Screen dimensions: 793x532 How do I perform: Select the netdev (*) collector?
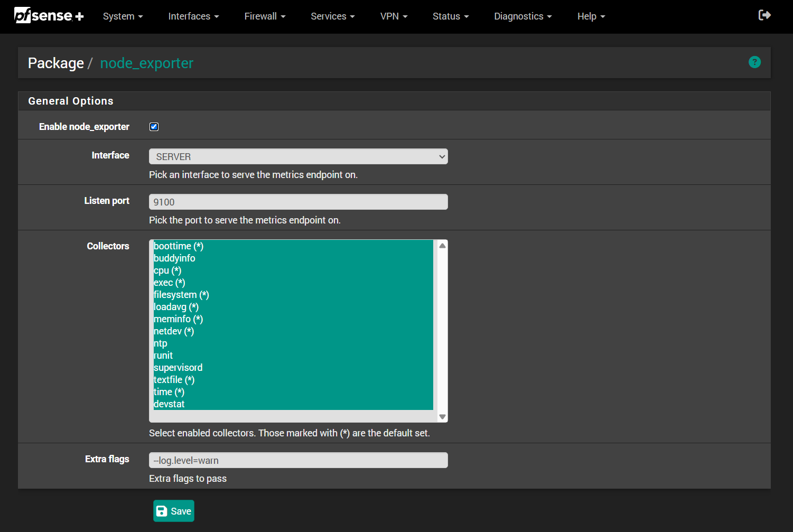293,331
